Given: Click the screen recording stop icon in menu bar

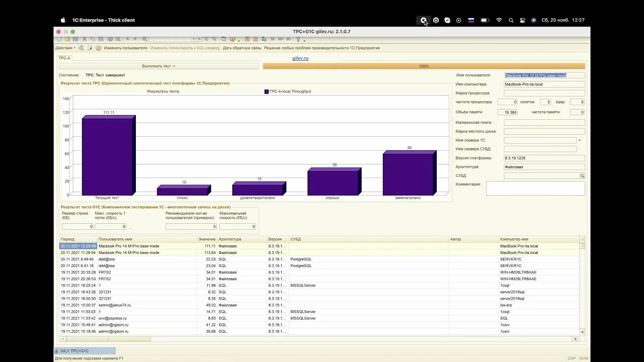Looking at the screenshot, I should (x=424, y=20).
